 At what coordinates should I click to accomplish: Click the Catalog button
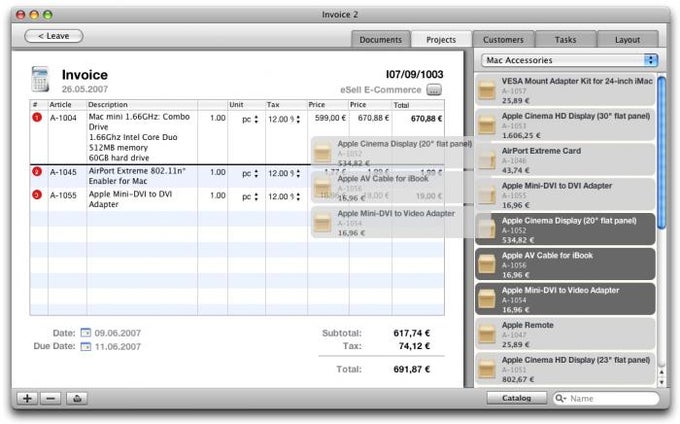[516, 398]
